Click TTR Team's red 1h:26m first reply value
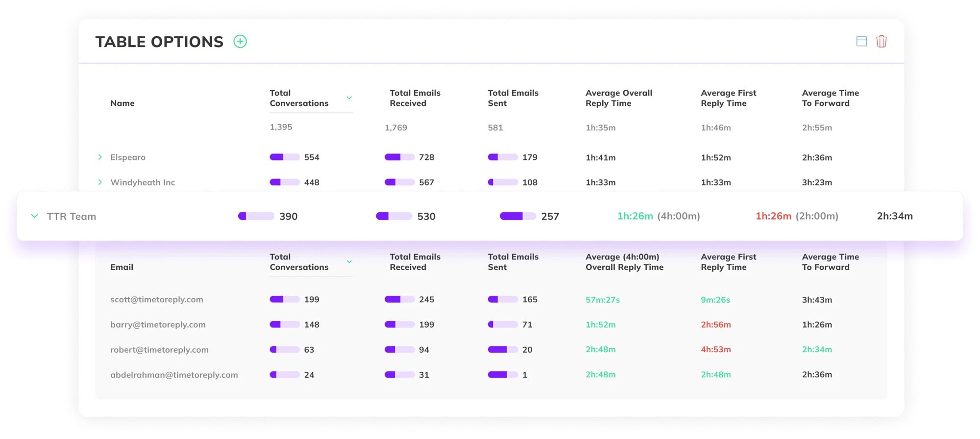 (x=773, y=216)
